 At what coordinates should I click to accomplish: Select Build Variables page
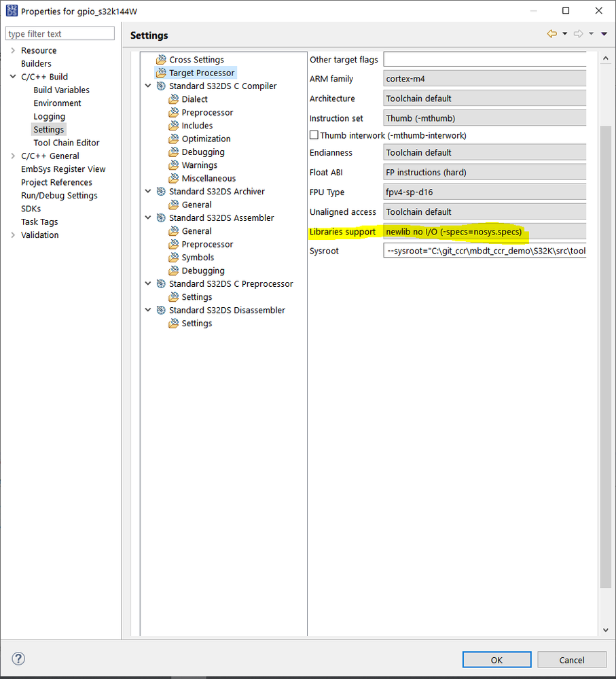[x=61, y=90]
